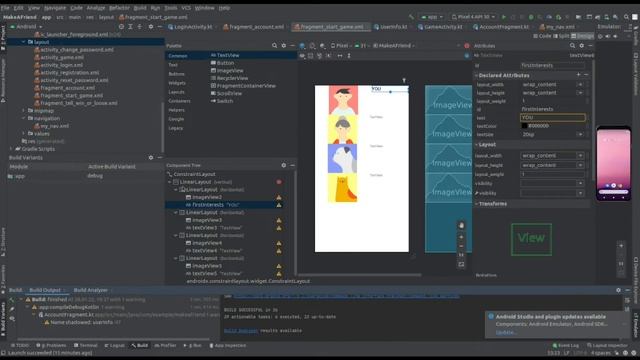This screenshot has height=360, width=640.
Task: Click zoom to fit screen icon
Action: (461, 264)
